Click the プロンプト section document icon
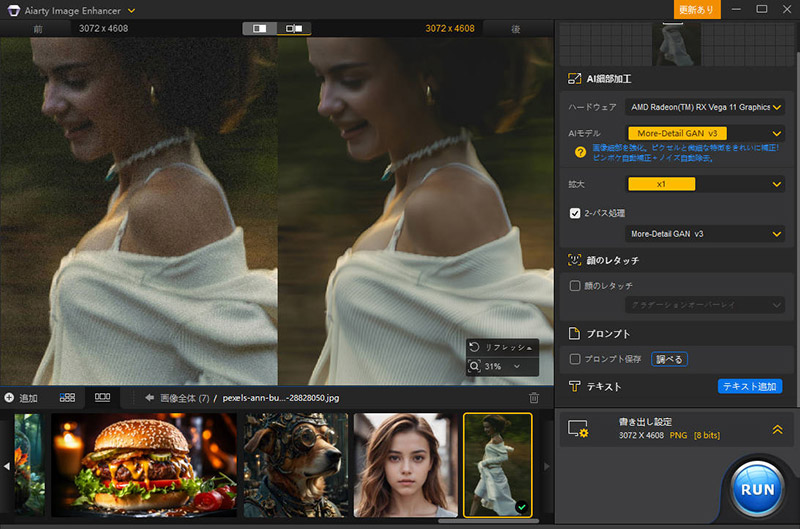Viewport: 800px width, 529px height. pos(574,334)
